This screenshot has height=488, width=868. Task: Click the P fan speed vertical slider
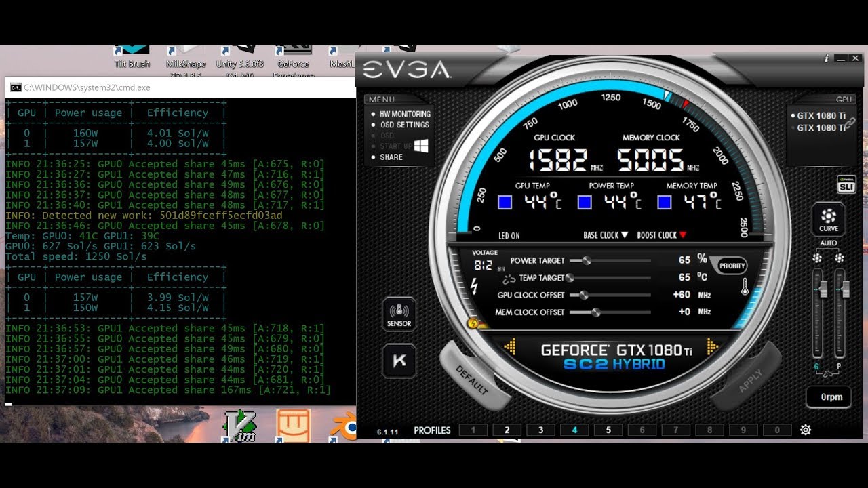click(x=840, y=313)
